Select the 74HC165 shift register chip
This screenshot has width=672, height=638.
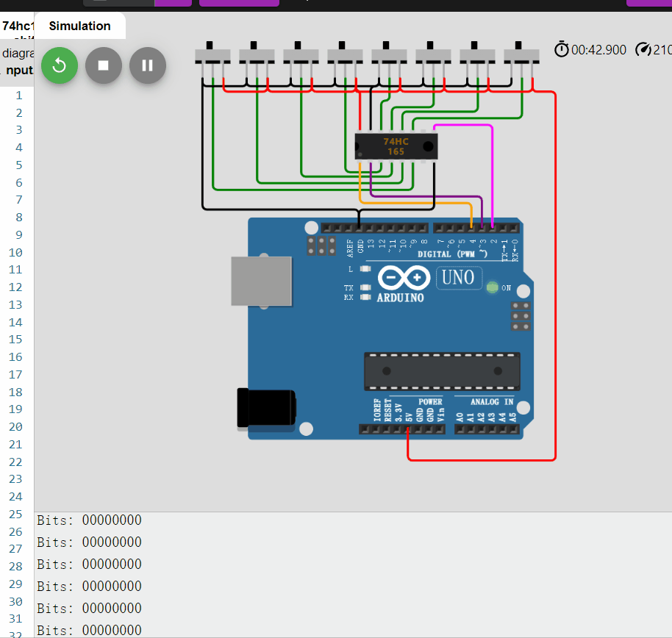point(396,146)
